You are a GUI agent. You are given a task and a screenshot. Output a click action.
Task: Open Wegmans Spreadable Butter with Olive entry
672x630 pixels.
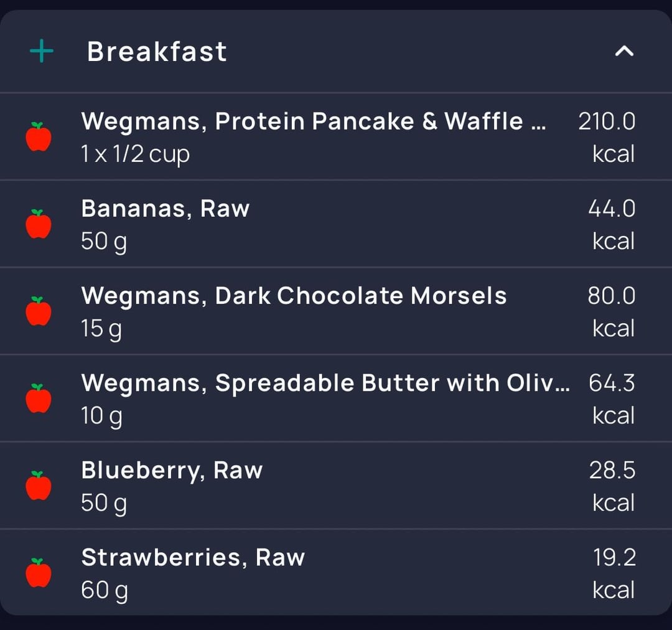click(x=336, y=398)
